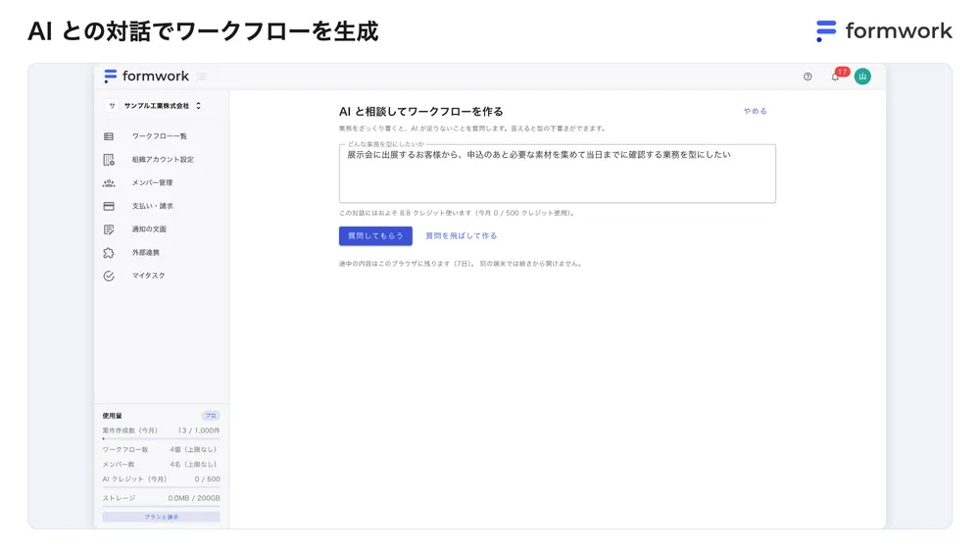Image resolution: width=980 pixels, height=553 pixels.
Task: Click the AI クレジット usage progress bar
Action: (x=162, y=487)
